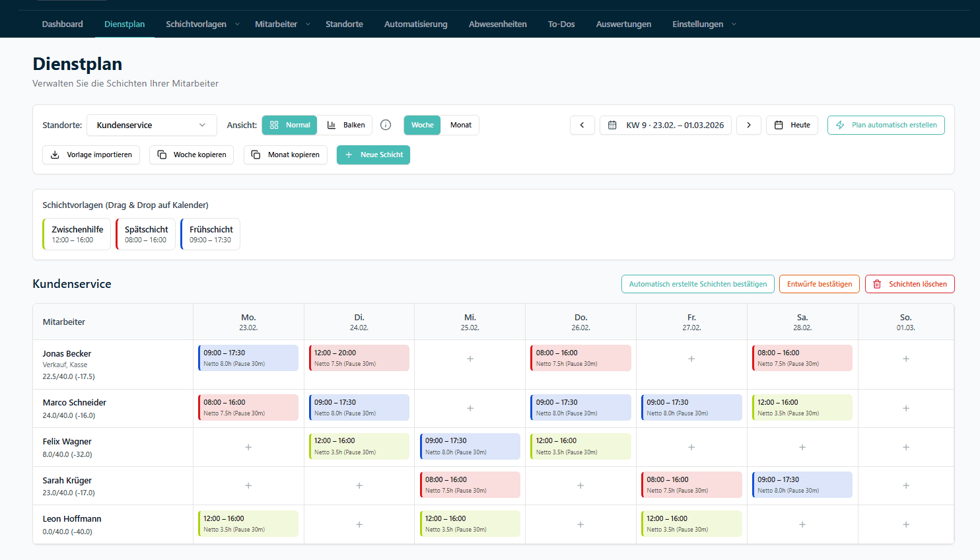Switch to the Dashboard tab
980x560 pixels.
(x=62, y=24)
